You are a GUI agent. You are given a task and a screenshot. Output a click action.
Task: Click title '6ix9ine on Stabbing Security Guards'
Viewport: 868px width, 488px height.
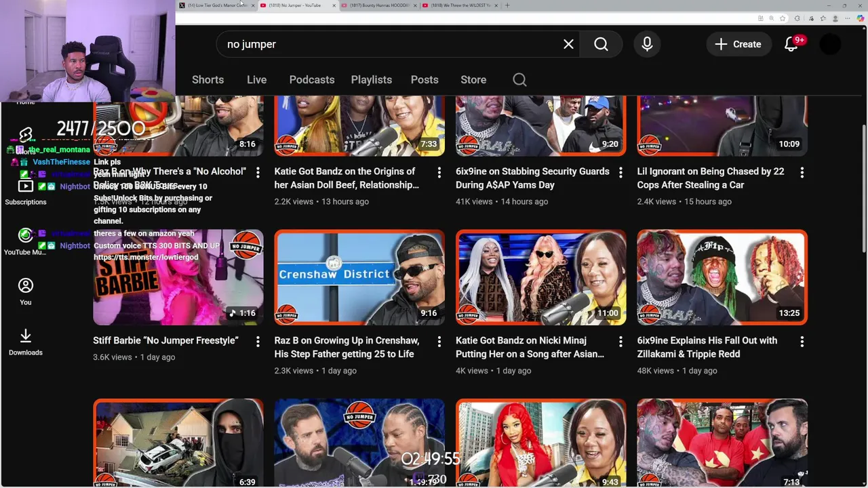pos(532,178)
